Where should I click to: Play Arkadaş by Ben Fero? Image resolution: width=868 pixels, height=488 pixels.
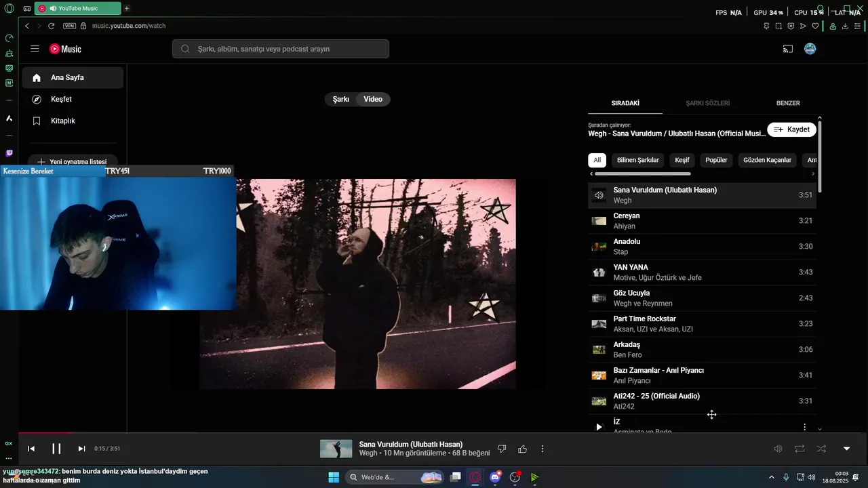click(702, 350)
